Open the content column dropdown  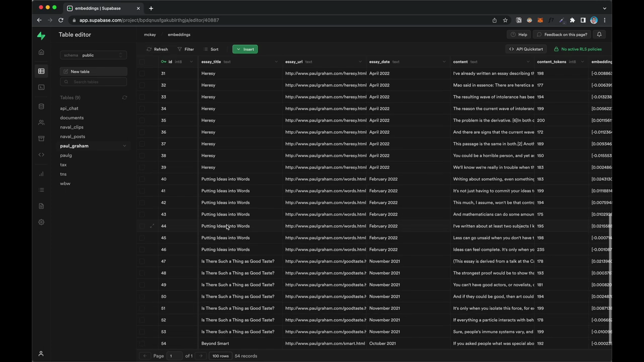(528, 62)
